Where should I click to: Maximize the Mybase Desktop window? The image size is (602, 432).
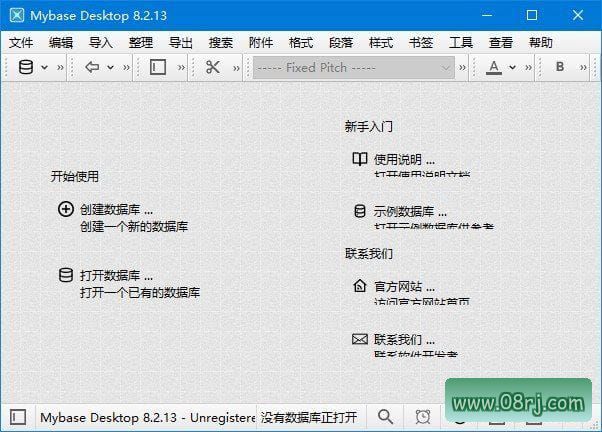[x=532, y=15]
